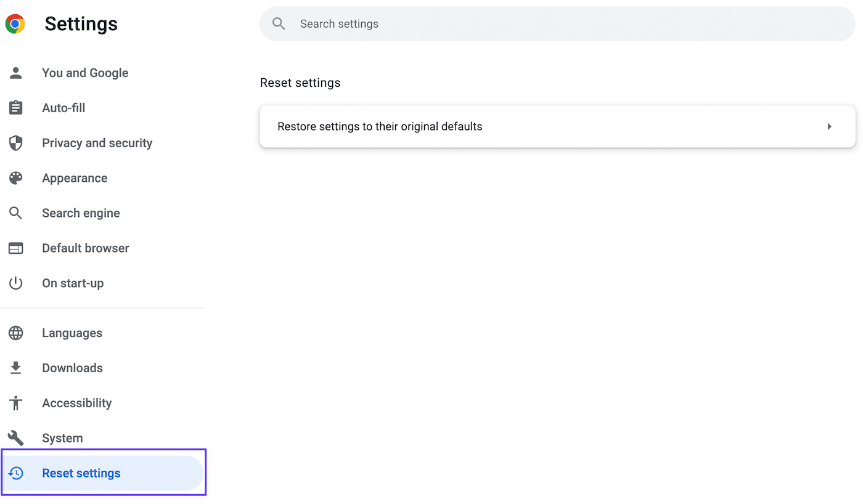Image resolution: width=863 pixels, height=504 pixels.
Task: Open the Privacy and security page
Action: pos(97,142)
